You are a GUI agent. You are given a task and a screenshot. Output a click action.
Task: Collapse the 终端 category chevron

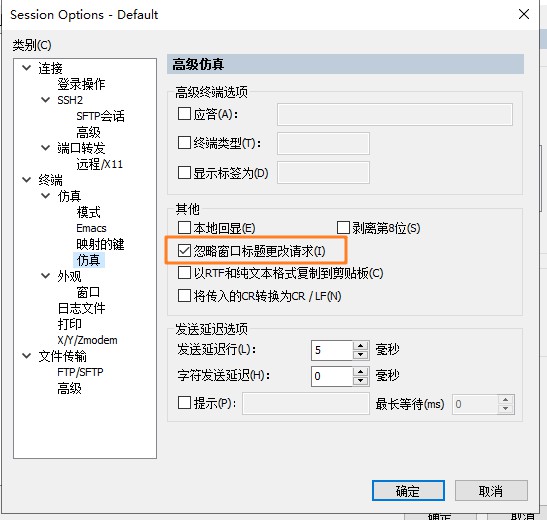27,180
